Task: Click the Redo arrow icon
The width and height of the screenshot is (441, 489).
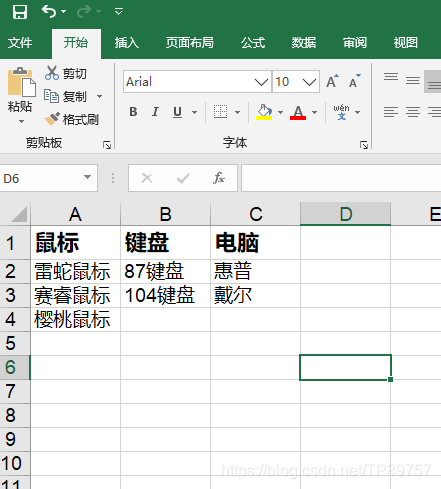Action: coord(84,12)
